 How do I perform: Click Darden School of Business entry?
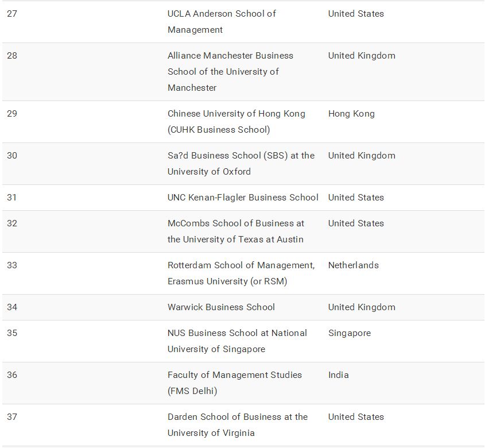tap(238, 425)
